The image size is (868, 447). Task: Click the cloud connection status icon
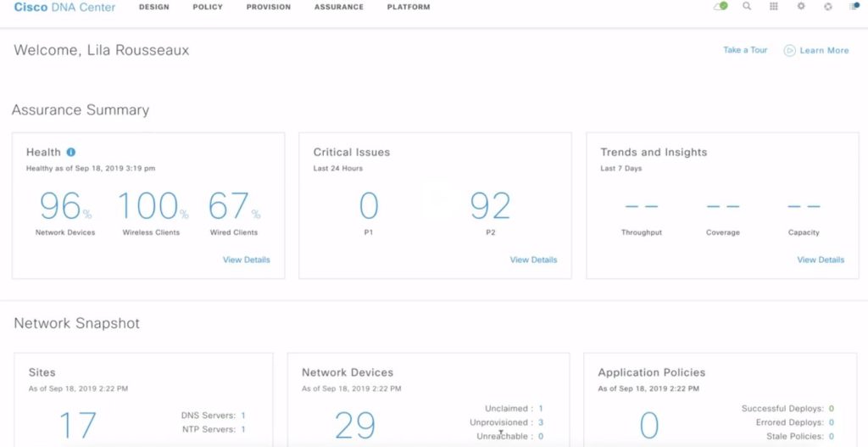coord(721,7)
